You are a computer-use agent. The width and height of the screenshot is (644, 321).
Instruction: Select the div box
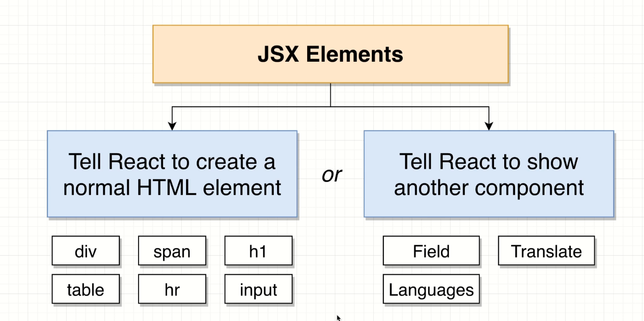tap(86, 251)
